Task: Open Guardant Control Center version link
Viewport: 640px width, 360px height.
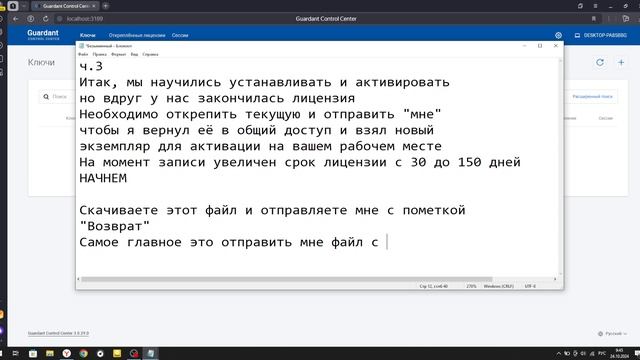Action: tap(58, 333)
